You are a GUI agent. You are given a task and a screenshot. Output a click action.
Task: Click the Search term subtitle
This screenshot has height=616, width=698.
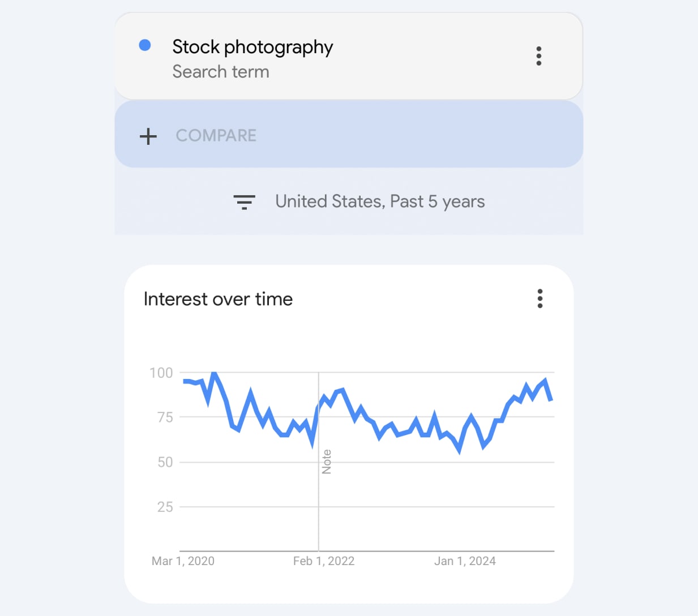221,72
